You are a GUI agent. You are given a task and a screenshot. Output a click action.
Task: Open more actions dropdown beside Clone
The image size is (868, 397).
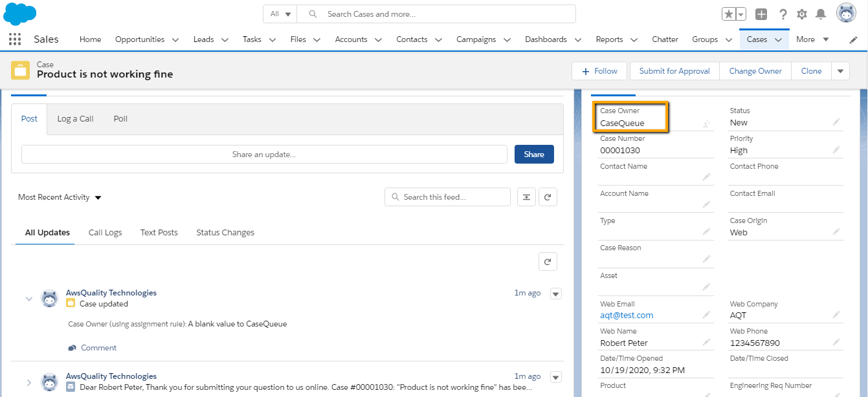point(840,71)
